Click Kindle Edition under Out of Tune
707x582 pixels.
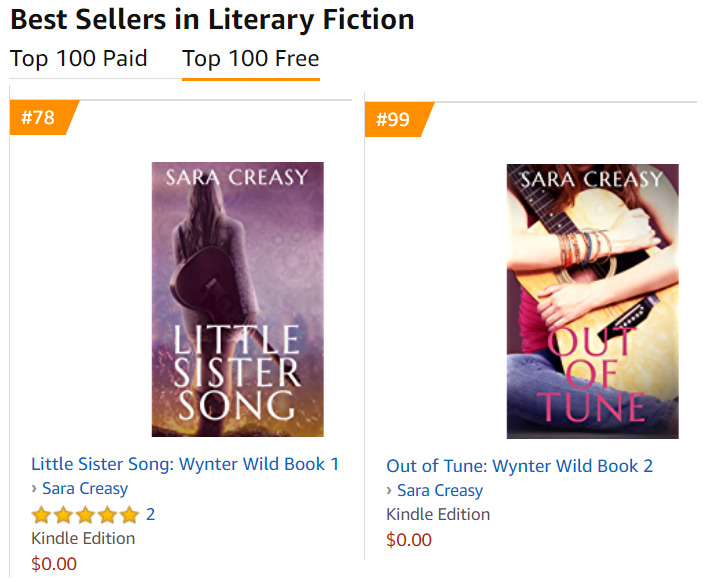pyautogui.click(x=438, y=515)
